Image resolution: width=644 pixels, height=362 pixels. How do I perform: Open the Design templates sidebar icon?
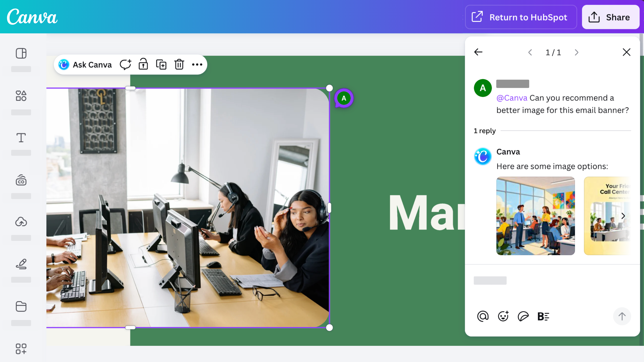[21, 53]
